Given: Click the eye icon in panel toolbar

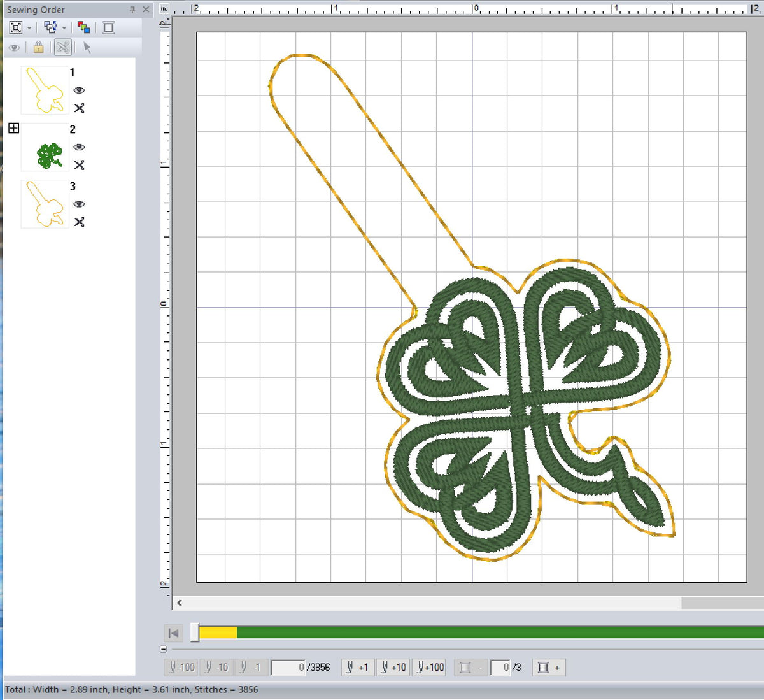Looking at the screenshot, I should 15,48.
